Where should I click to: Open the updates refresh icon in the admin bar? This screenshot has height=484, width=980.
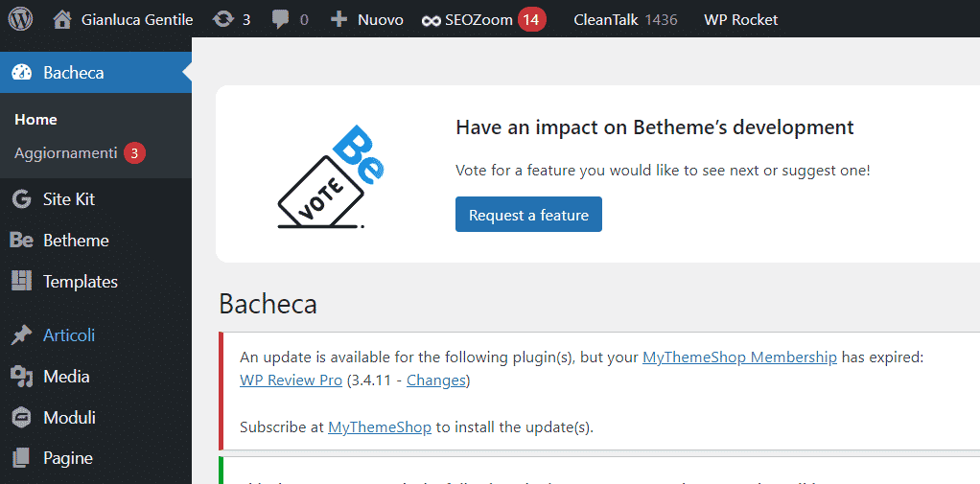pyautogui.click(x=222, y=20)
